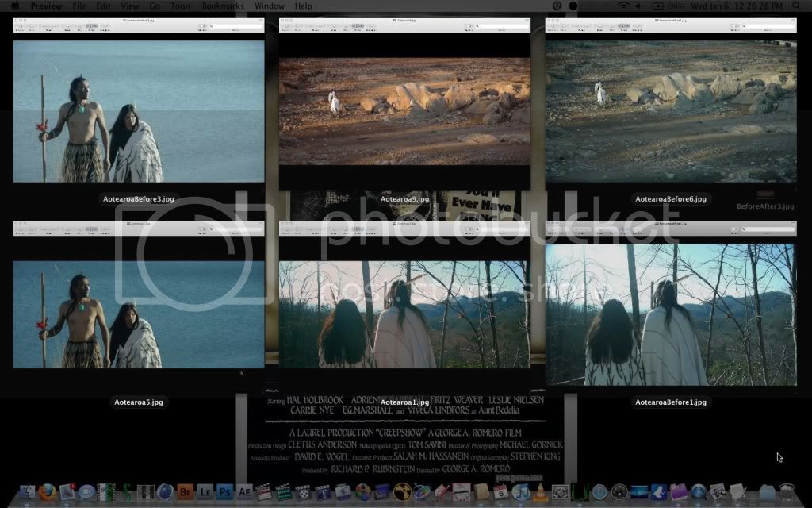Select the AotearoaBefore1.jpg window thumbnail

671,304
